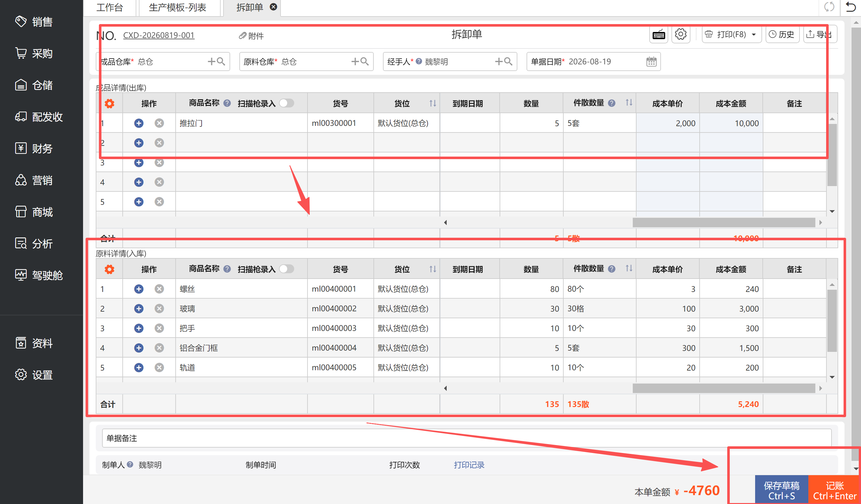Click the 保存草稿 save draft button
861x504 pixels.
click(781, 490)
